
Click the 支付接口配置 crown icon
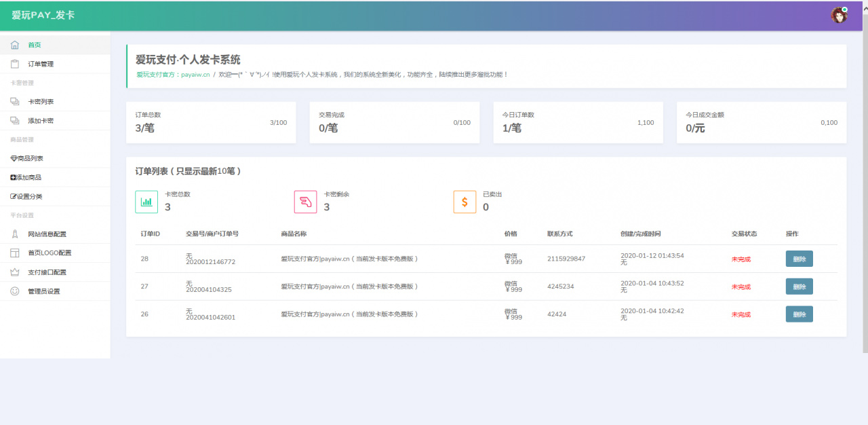click(14, 272)
